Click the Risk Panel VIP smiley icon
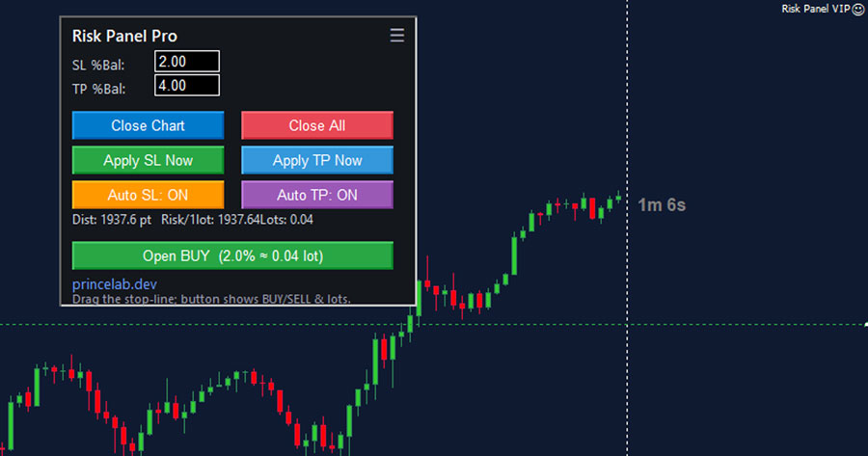868x456 pixels. pyautogui.click(x=858, y=9)
